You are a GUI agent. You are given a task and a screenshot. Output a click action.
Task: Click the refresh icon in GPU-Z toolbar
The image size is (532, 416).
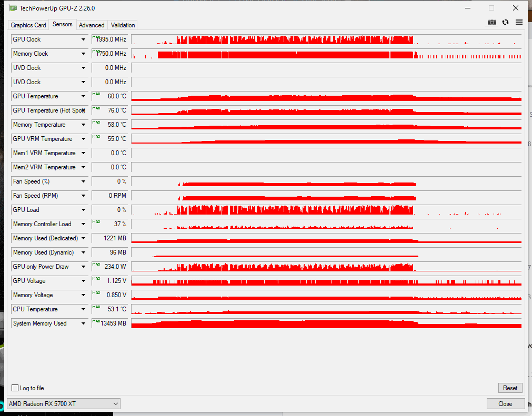click(506, 23)
